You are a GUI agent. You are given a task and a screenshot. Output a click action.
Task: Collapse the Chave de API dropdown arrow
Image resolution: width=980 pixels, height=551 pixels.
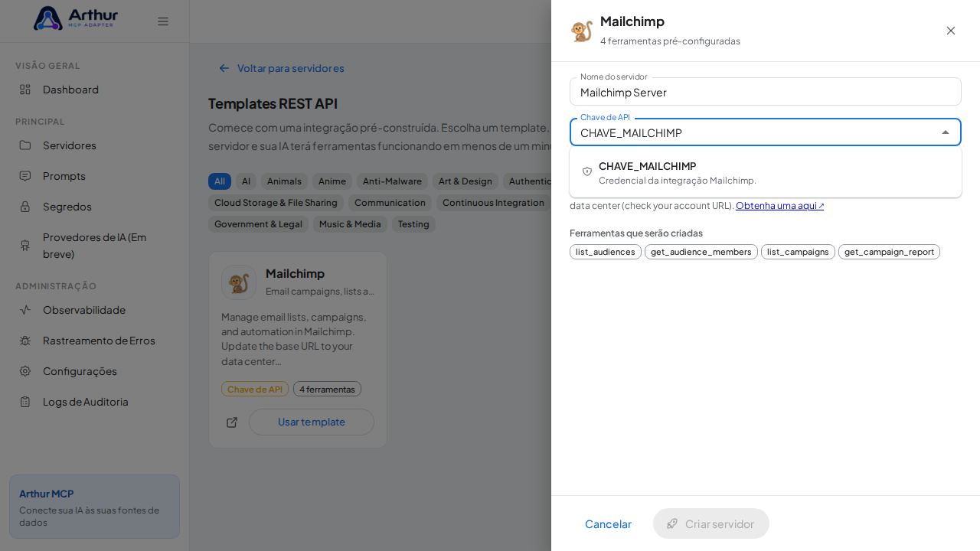(946, 132)
